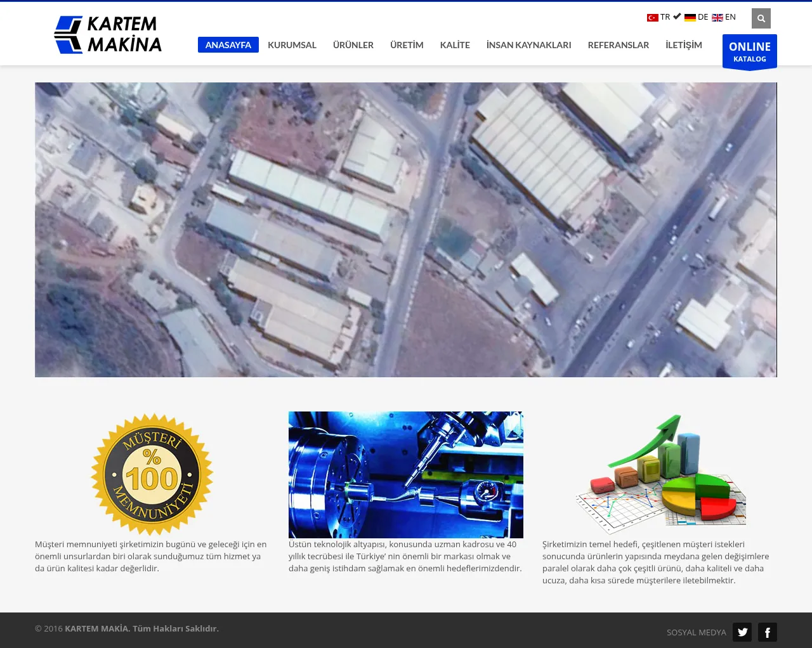
Task: Switch language to EN
Action: 730,17
